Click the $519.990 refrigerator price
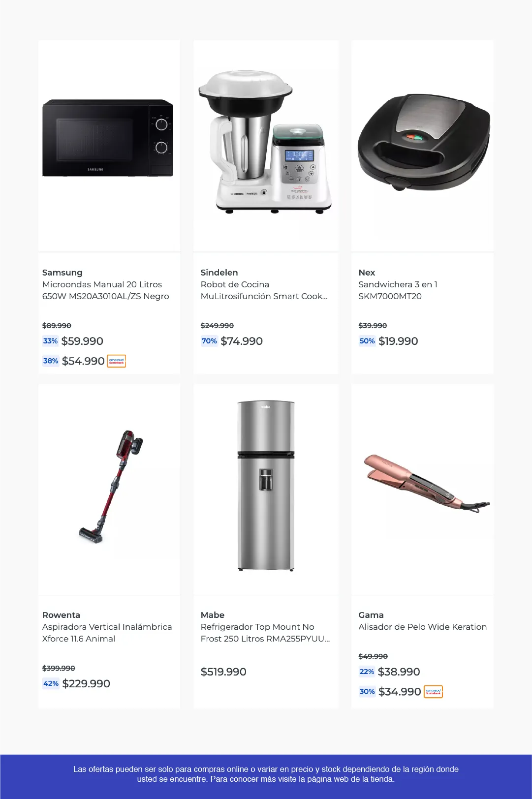 point(223,672)
